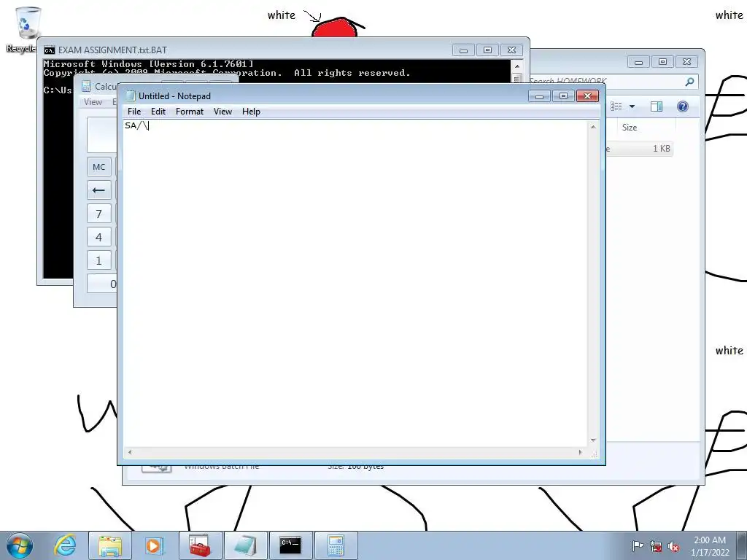Click the command prompt window title icon
Viewport: 747px width, 560px height.
point(49,50)
